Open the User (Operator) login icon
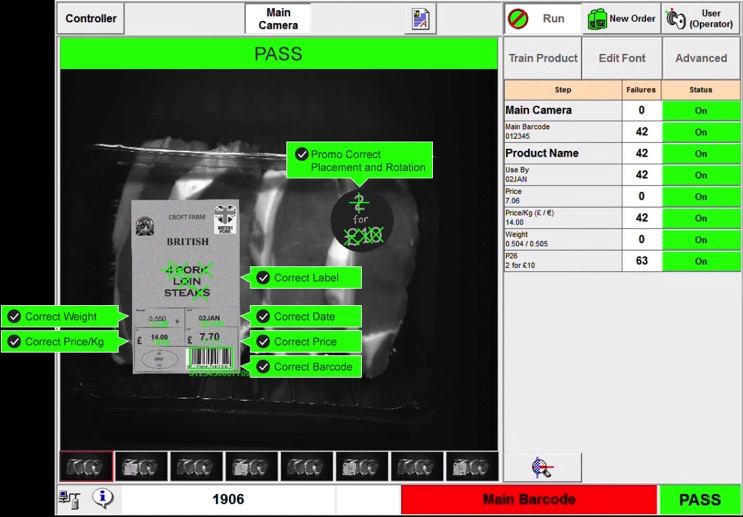Viewport: 743px width, 517px height. pos(675,19)
